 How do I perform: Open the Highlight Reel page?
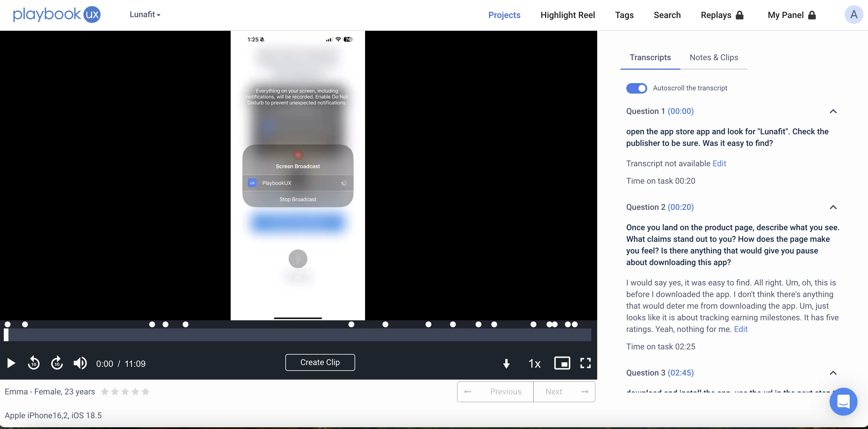(x=568, y=15)
